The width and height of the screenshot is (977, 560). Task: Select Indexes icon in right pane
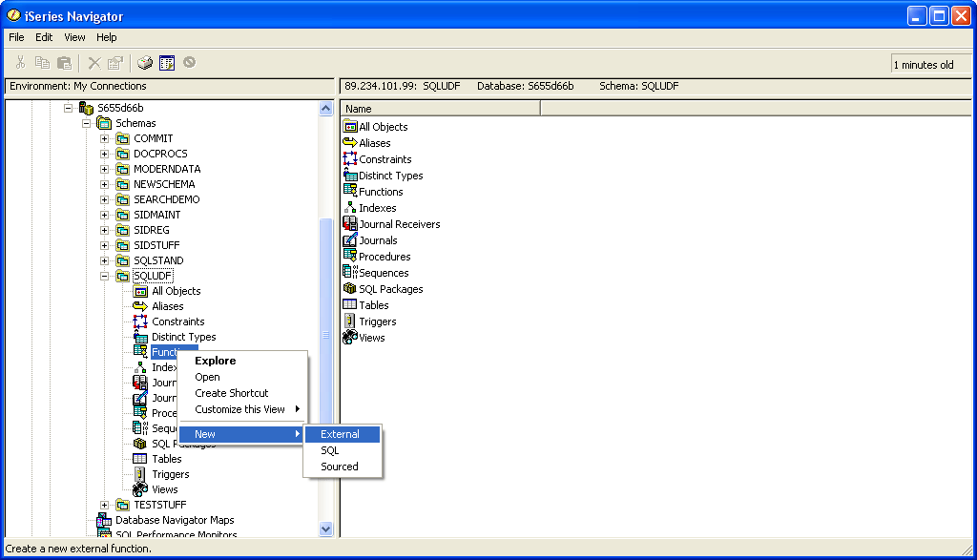coord(350,207)
